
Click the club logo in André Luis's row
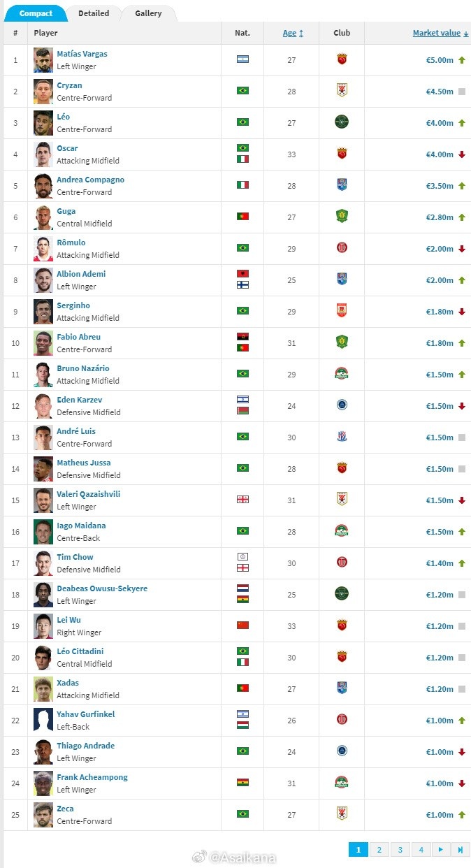click(342, 437)
